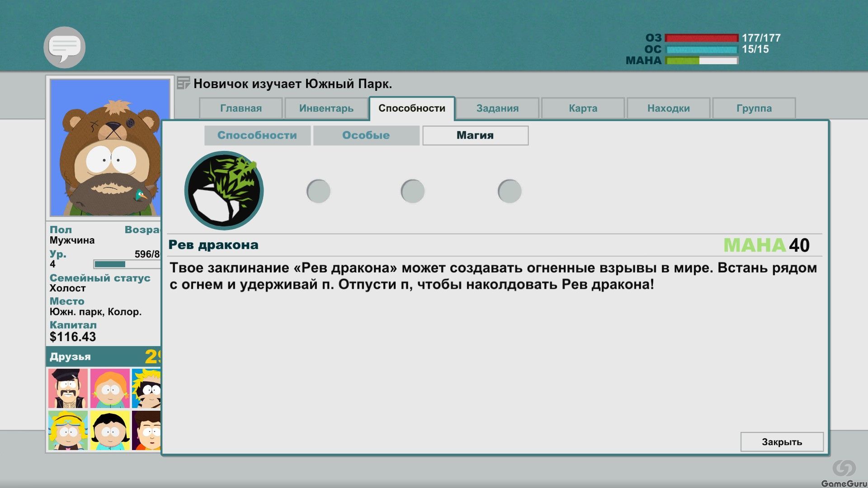868x488 pixels.
Task: Open the Находки tab
Action: click(x=668, y=108)
